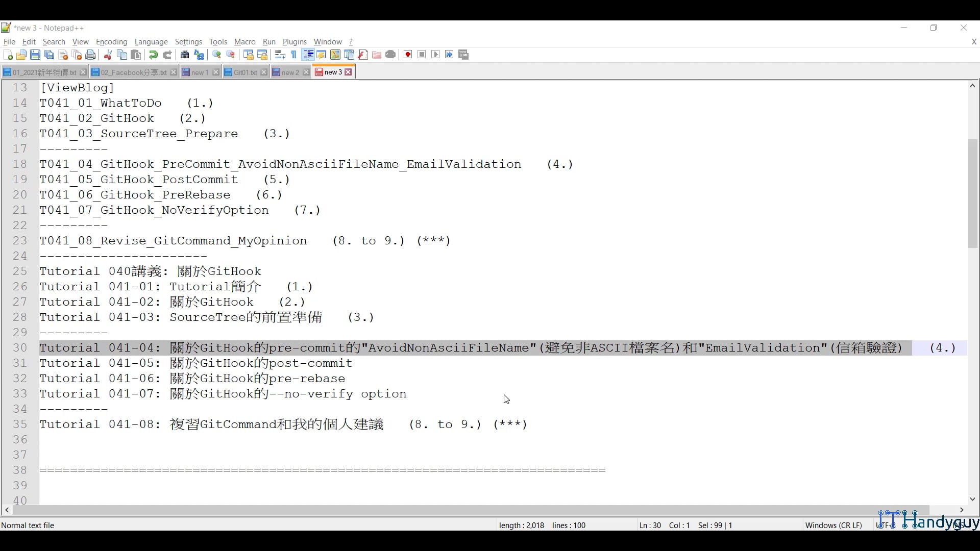Click the Windows (CR LF) status bar indicator
980x551 pixels.
[x=834, y=525]
